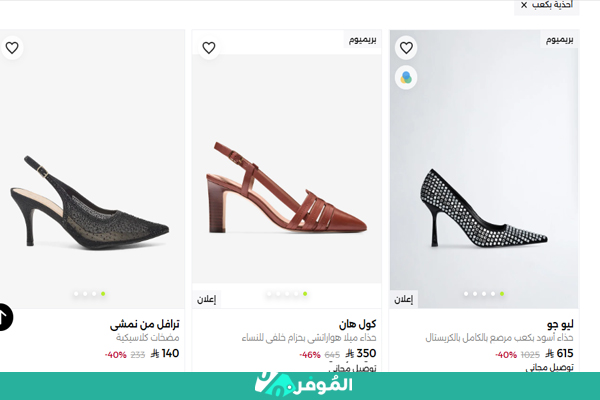View the brown woven slingback heel image
This screenshot has width=600, height=400.
pyautogui.click(x=287, y=188)
